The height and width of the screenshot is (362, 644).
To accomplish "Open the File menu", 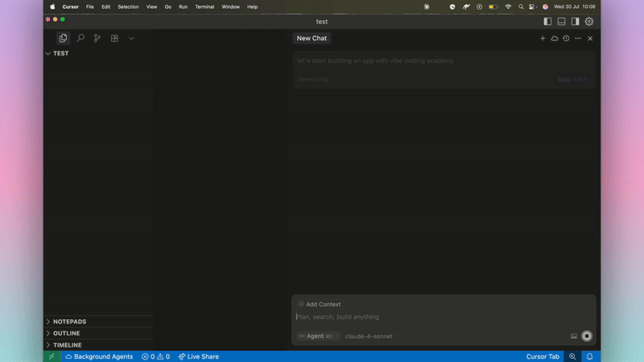I will click(x=90, y=6).
